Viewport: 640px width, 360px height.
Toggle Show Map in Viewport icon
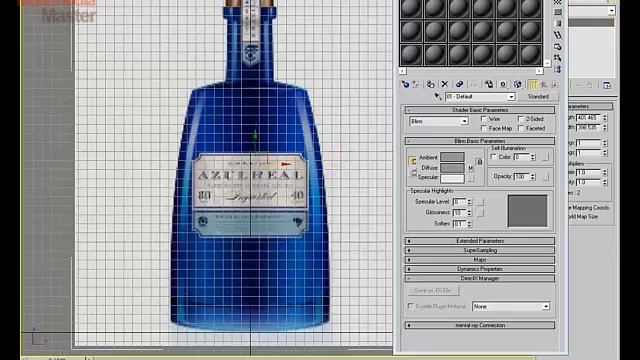click(517, 84)
